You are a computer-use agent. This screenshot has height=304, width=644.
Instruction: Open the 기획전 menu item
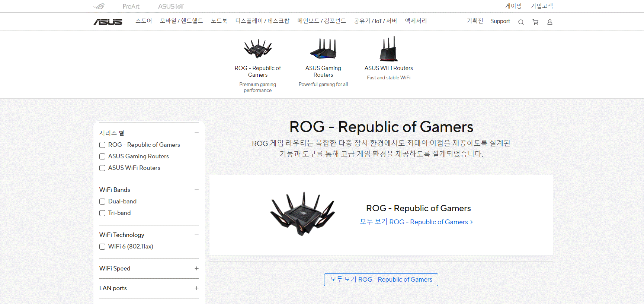pyautogui.click(x=475, y=21)
